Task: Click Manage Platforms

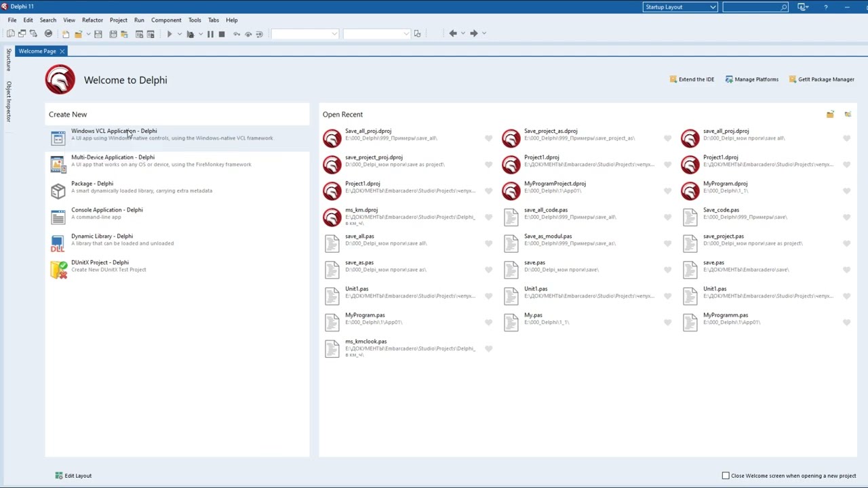Action: (x=751, y=79)
